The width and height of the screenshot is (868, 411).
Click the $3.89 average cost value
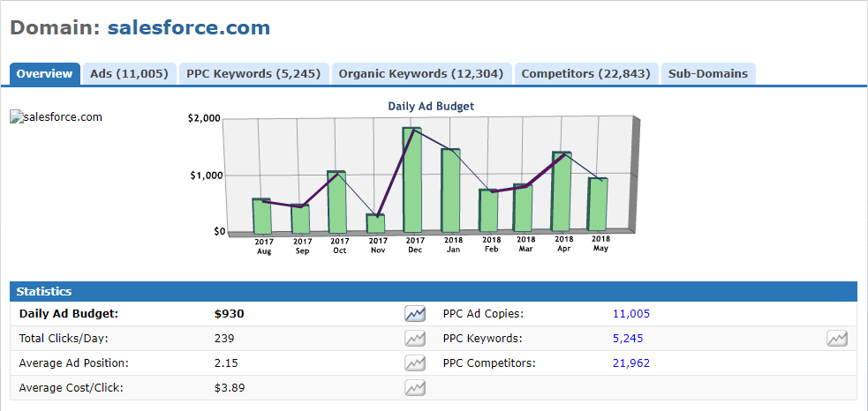click(x=230, y=388)
